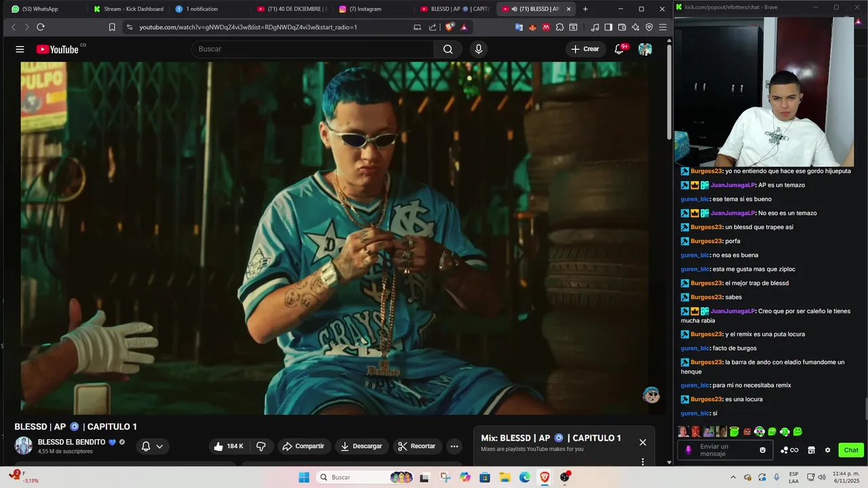This screenshot has width=868, height=488.
Task: Open the Mix playlist options menu
Action: click(643, 462)
